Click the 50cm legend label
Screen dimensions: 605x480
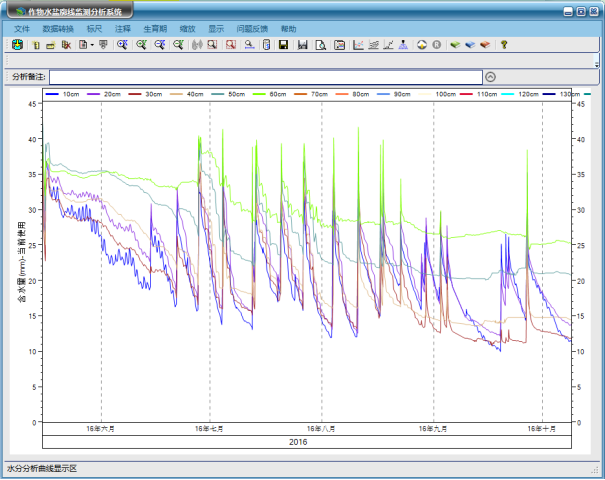point(237,94)
